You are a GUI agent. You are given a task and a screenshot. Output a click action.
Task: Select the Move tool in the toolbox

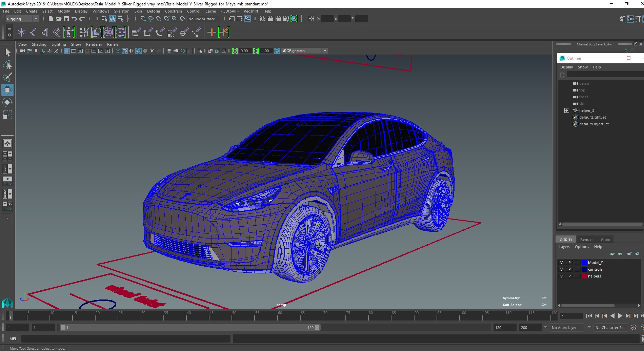[x=7, y=90]
